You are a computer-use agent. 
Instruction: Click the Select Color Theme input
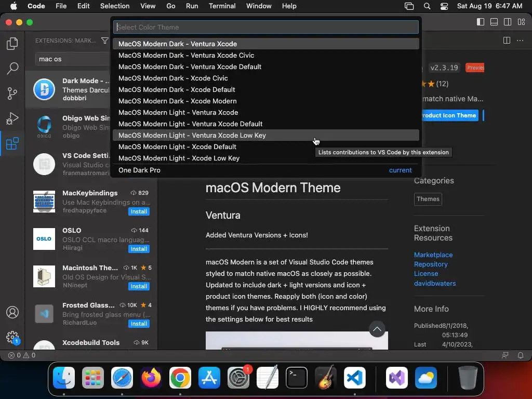pos(266,27)
